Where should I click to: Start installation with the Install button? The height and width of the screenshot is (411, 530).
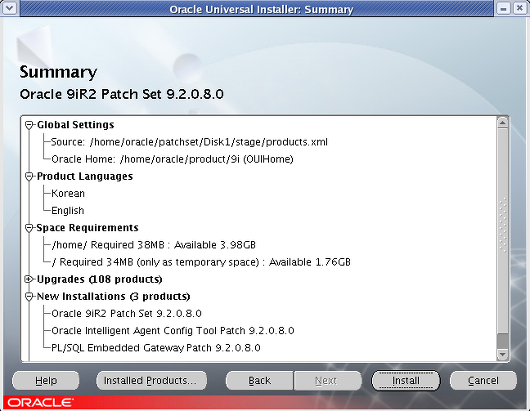[x=406, y=381]
